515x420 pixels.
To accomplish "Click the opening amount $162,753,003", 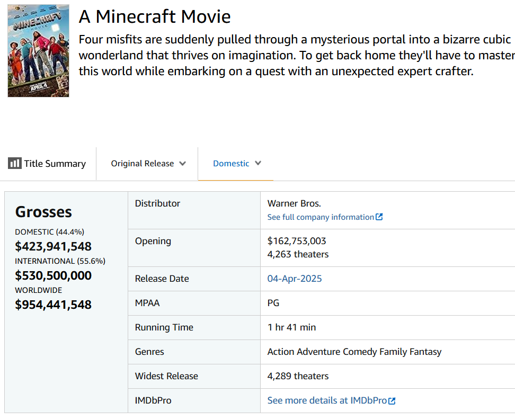I will (x=297, y=241).
